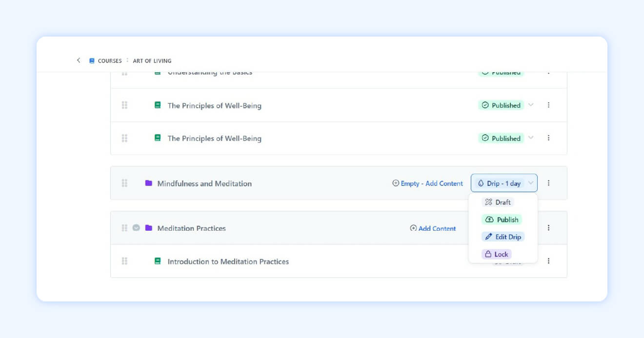Open three-dot menu for Meditation Practices
Image resolution: width=644 pixels, height=338 pixels.
point(548,228)
